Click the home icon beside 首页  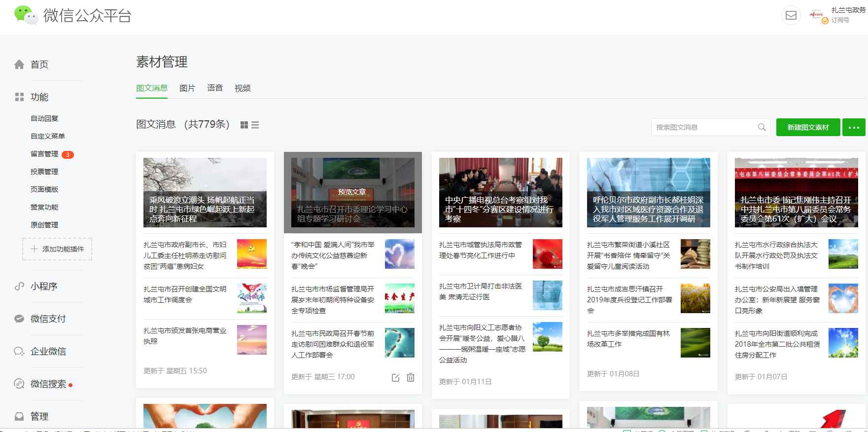19,65
